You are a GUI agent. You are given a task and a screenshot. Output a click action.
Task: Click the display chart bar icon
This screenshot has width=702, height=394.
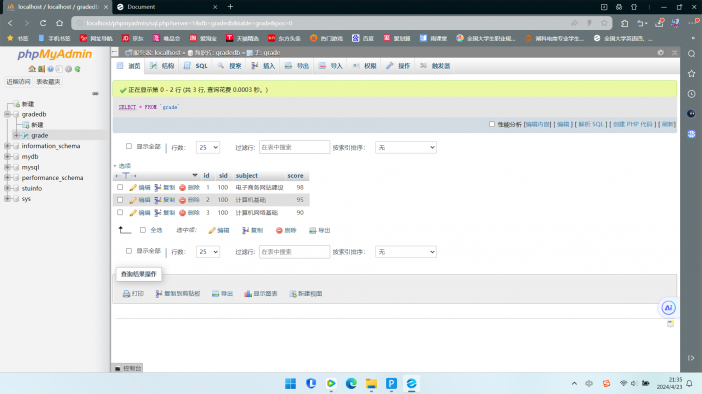(x=248, y=294)
